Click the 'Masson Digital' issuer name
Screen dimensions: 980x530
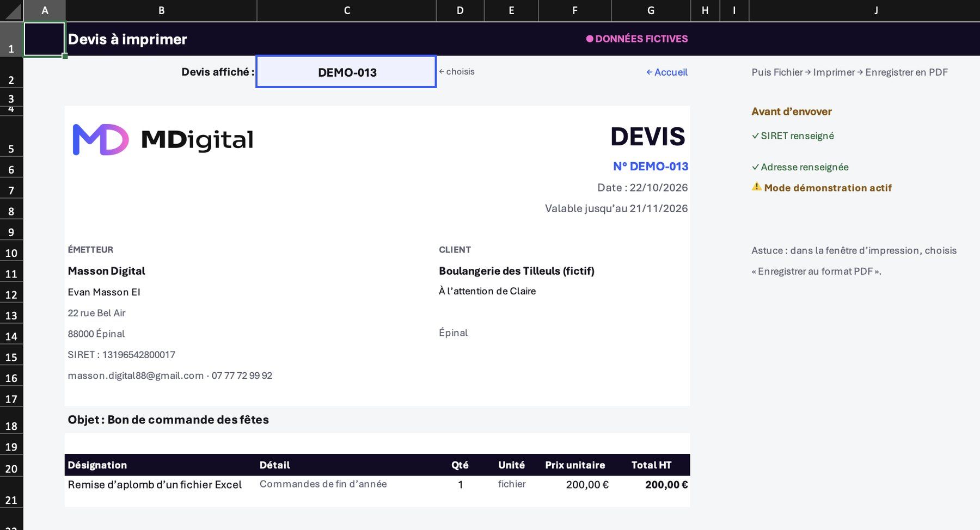106,271
